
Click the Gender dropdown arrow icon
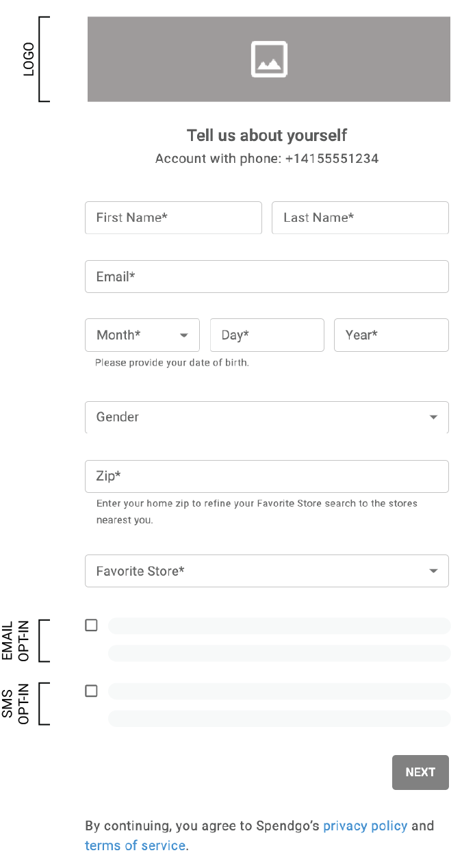tap(433, 418)
